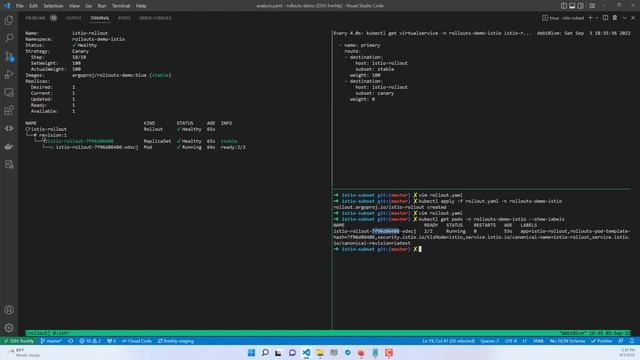Toggle the panel layout icon in title bar
Screen dimensions: 640x360
[x=572, y=6]
